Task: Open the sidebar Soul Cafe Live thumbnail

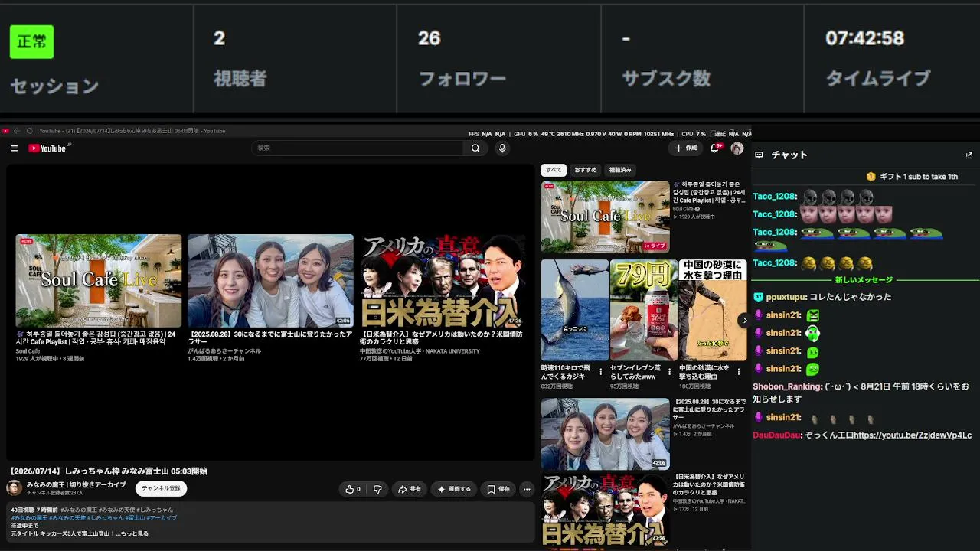Action: [605, 217]
